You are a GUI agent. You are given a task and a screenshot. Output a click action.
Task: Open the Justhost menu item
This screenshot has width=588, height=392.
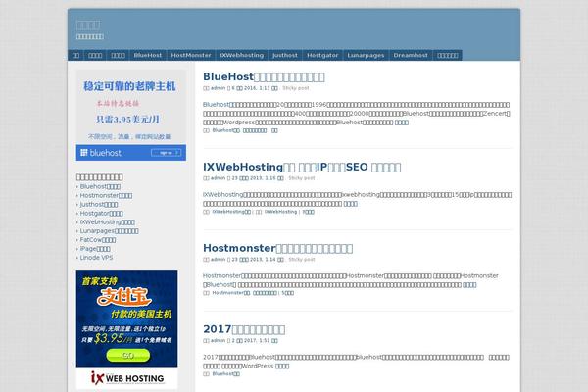pyautogui.click(x=285, y=55)
